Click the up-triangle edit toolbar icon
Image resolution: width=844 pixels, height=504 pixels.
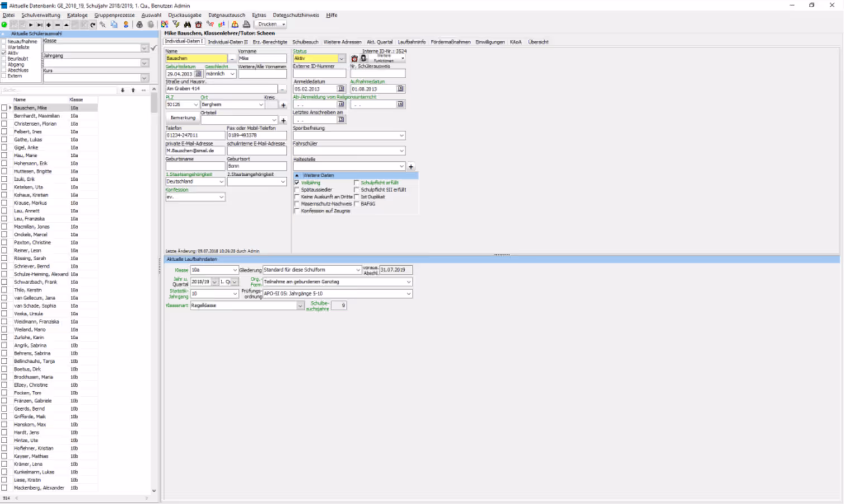pos(66,25)
